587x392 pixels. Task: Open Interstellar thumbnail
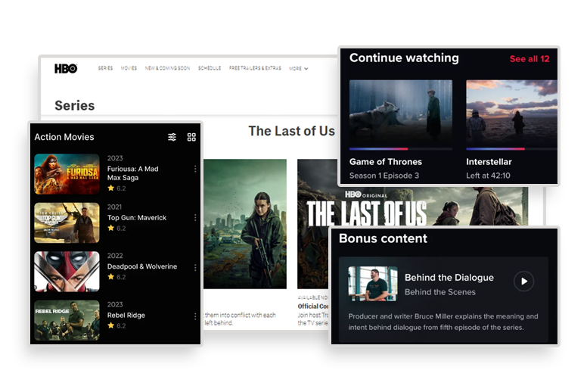tap(511, 113)
